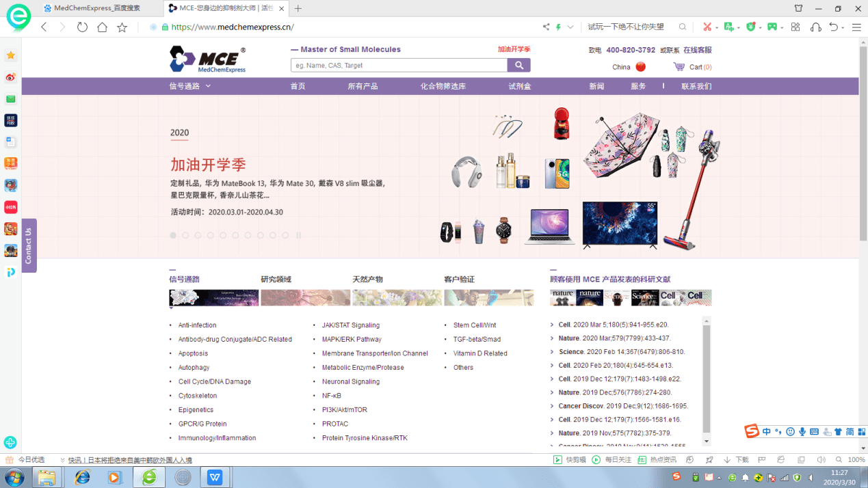This screenshot has width=868, height=488.
Task: Open Internet Explorer from the taskbar
Action: [x=82, y=476]
